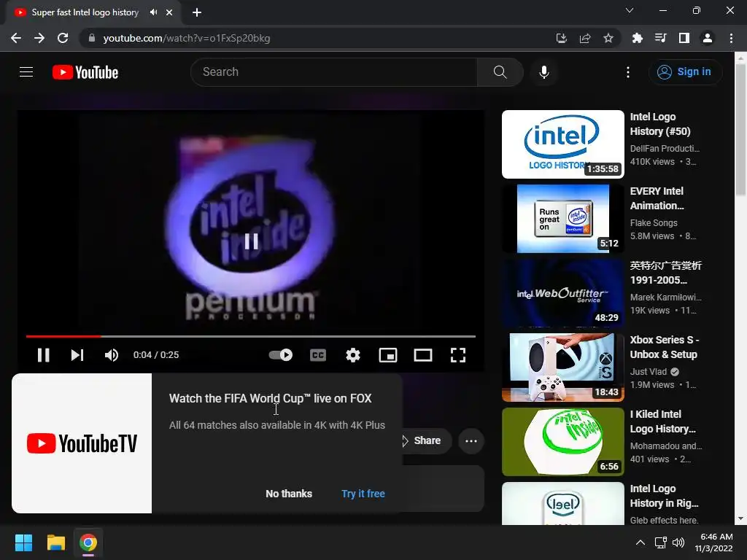Click the address bar URL
This screenshot has height=560, width=747.
click(x=187, y=38)
